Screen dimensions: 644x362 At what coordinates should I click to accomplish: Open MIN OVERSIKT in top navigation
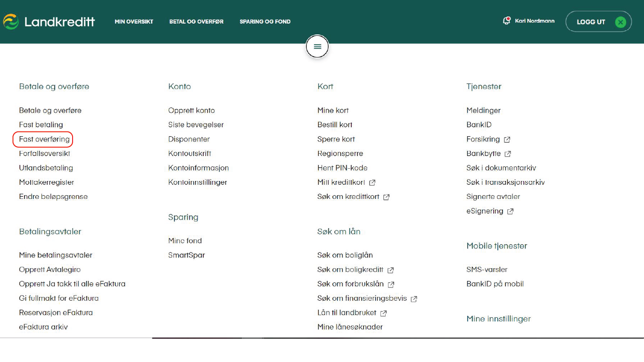[x=134, y=22]
